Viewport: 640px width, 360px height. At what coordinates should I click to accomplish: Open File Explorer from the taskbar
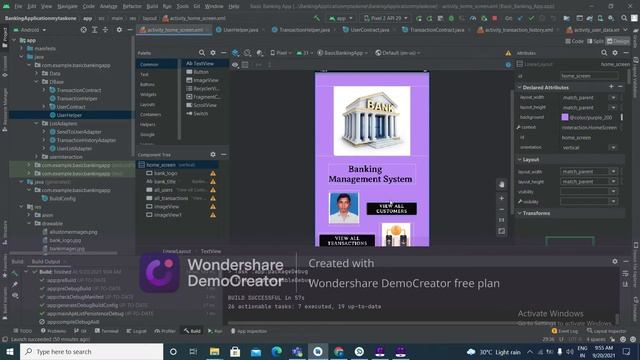(x=215, y=351)
